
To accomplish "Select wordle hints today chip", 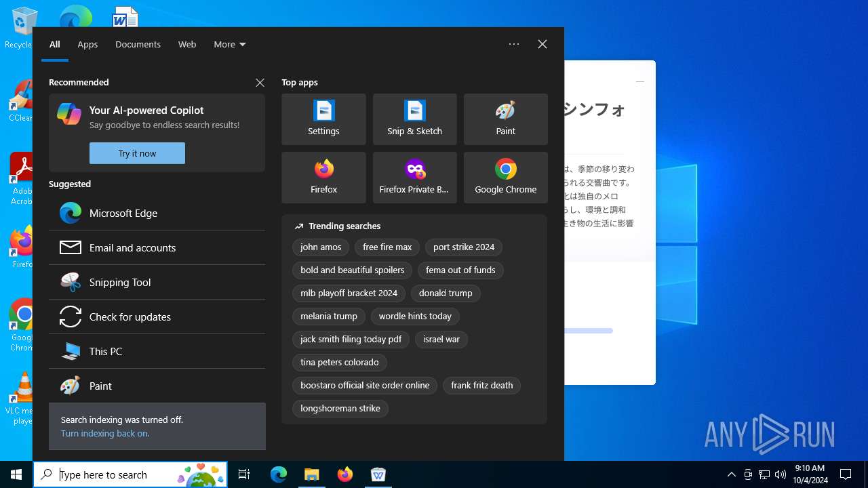I will pos(415,317).
